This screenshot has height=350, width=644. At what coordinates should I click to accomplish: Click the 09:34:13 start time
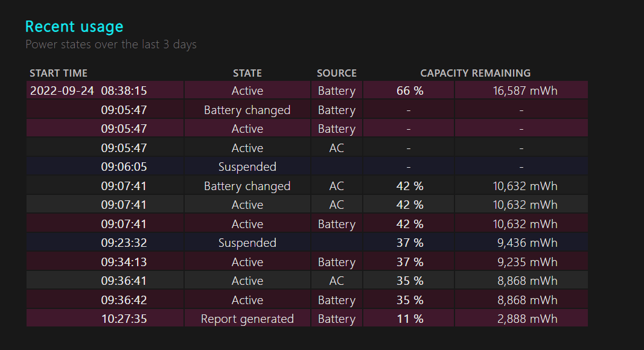click(124, 262)
